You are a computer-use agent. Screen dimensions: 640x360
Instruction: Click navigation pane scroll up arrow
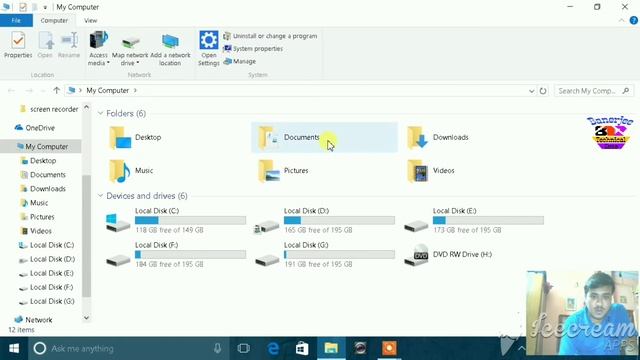tap(86, 107)
